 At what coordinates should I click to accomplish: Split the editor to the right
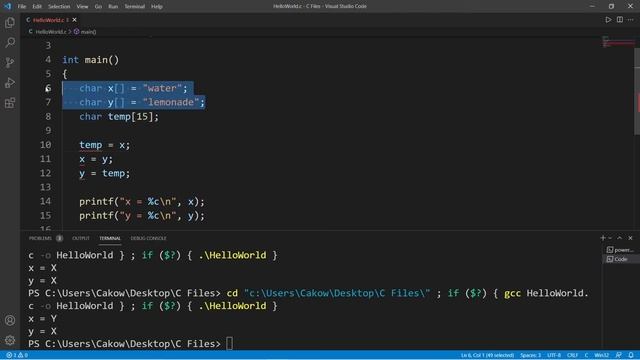tap(620, 20)
